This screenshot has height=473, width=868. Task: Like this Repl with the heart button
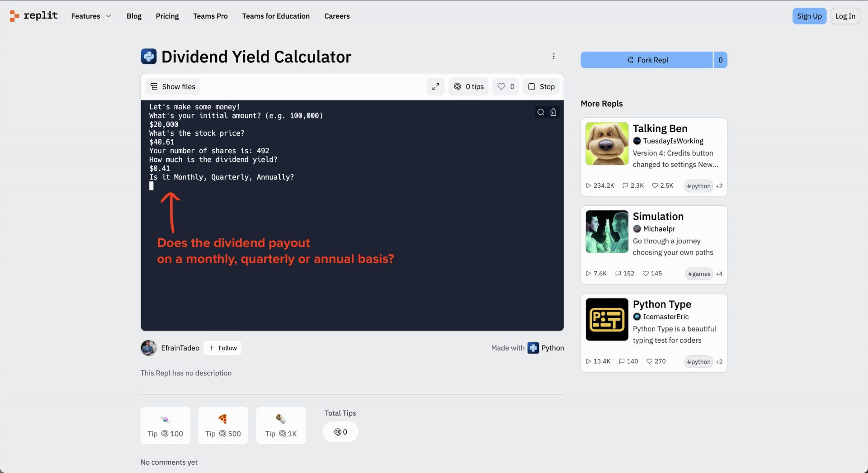505,86
